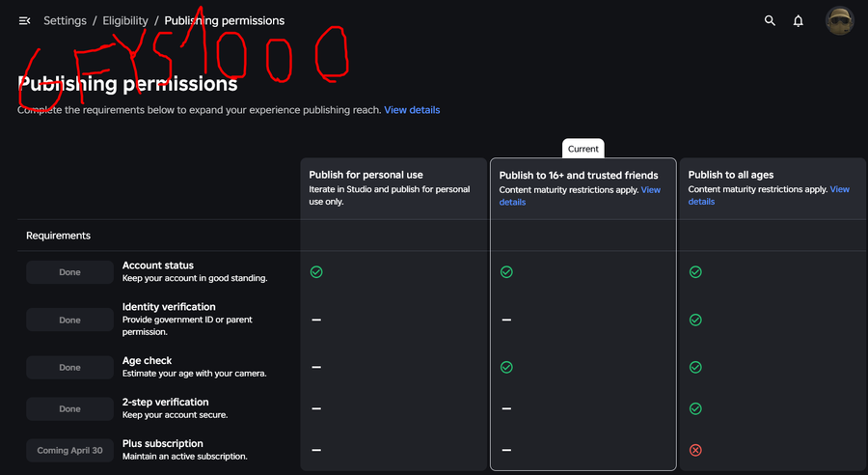
Task: Click Age check checkmark in 16+ column
Action: coord(506,368)
